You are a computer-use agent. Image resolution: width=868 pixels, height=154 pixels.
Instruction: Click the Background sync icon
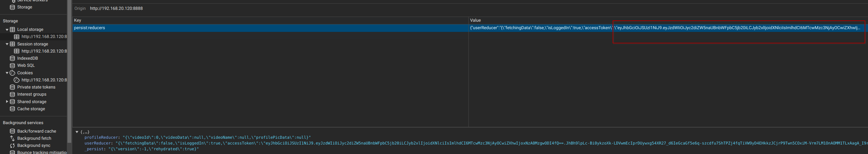point(12,146)
